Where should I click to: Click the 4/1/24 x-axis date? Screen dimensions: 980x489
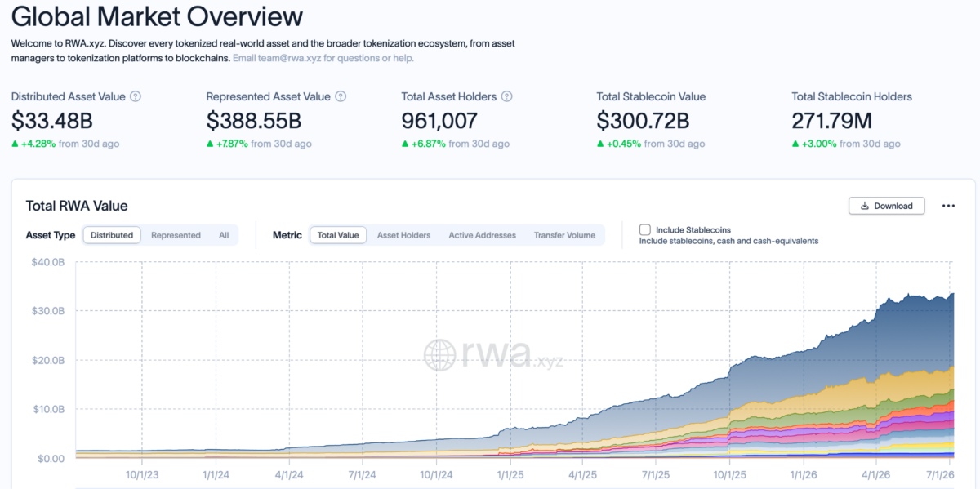click(289, 473)
